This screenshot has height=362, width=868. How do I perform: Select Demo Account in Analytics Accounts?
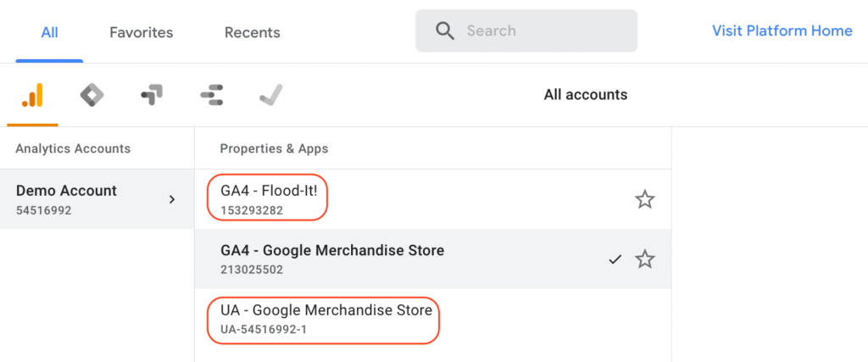point(97,199)
